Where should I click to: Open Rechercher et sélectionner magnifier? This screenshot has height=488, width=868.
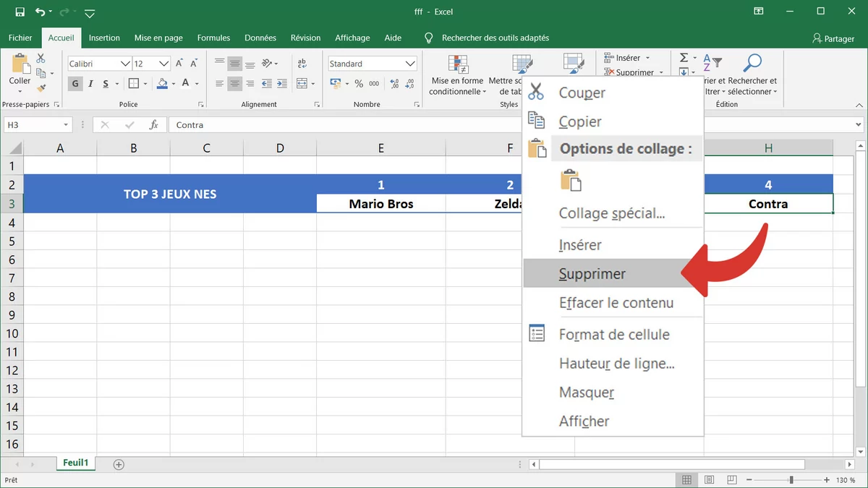752,74
